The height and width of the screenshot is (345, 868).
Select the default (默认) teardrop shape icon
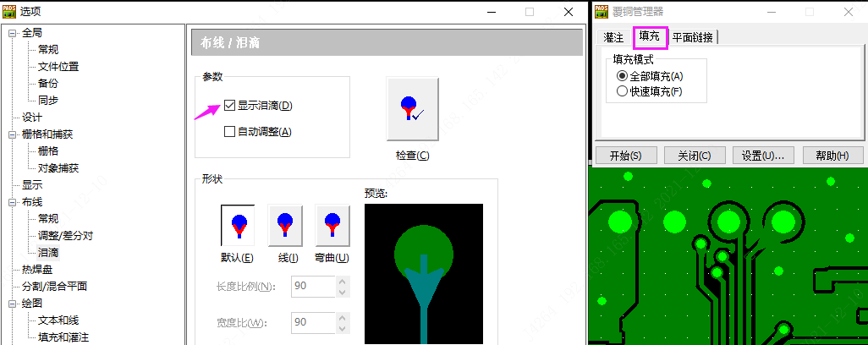tap(238, 225)
